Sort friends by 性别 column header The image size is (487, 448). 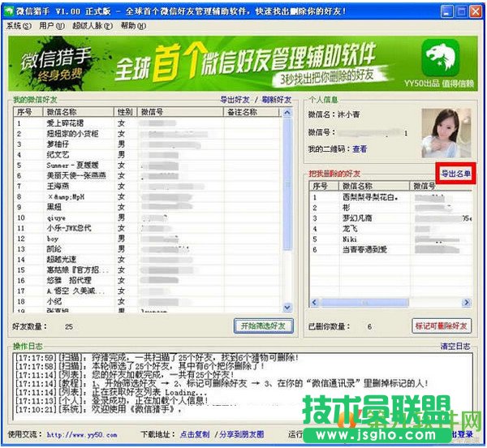point(126,112)
